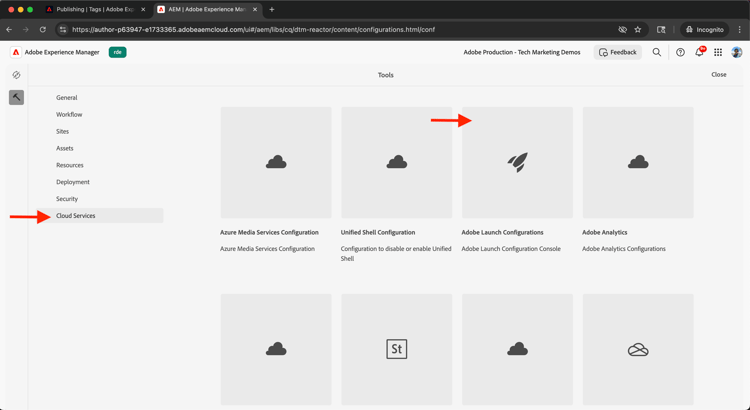
Task: Select Deployment in the Tools menu
Action: click(73, 182)
